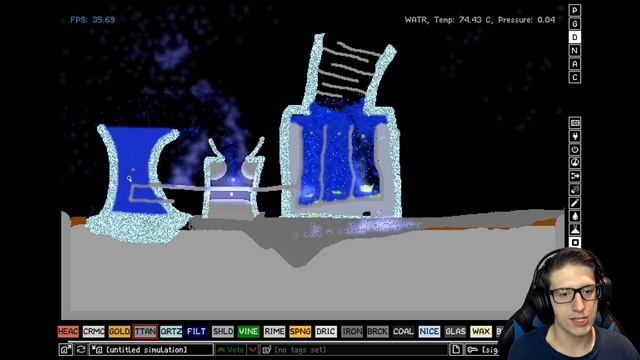Open the Solids square category icon

pos(575,242)
